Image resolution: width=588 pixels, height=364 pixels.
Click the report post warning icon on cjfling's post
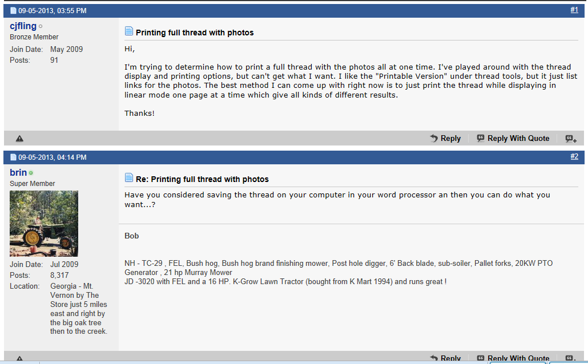[x=19, y=139]
